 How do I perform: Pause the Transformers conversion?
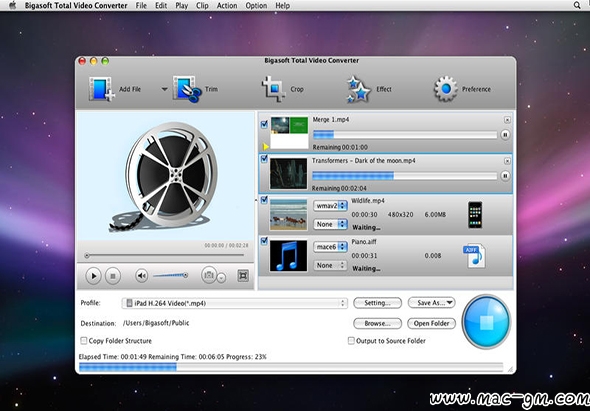505,175
